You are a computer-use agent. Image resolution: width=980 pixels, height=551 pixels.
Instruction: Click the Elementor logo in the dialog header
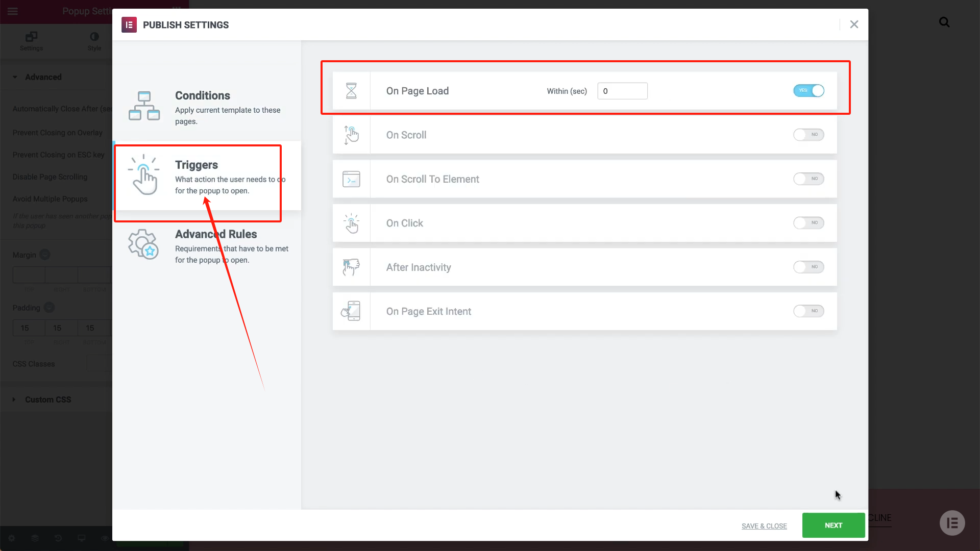click(129, 24)
